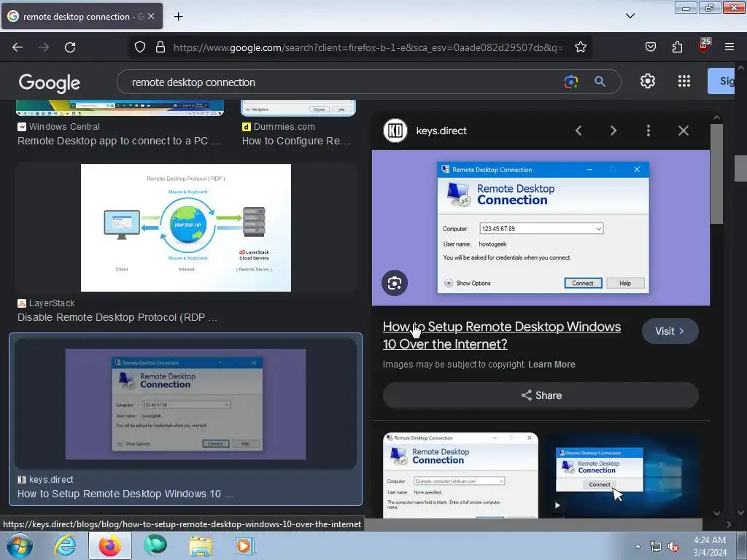Launch Internet Explorer from the taskbar
747x560 pixels.
pyautogui.click(x=65, y=545)
